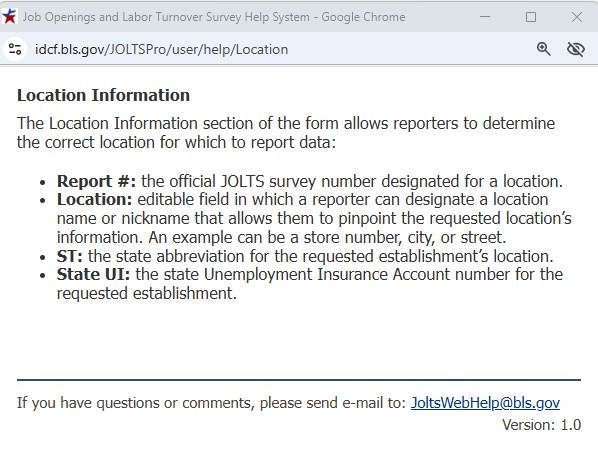Maximize the Help System popup window
The height and width of the screenshot is (452, 598).
click(x=530, y=17)
